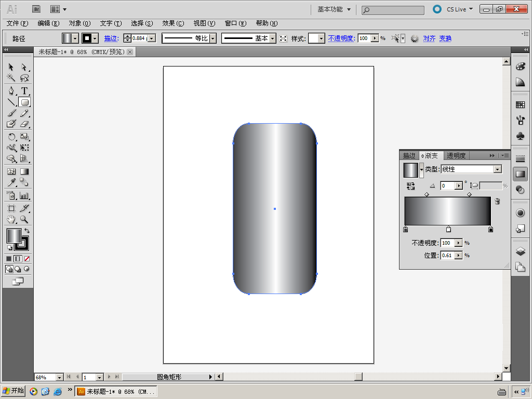Viewport: 532px width, 399px height.
Task: Swap fill and stroke colors
Action: pos(27,231)
